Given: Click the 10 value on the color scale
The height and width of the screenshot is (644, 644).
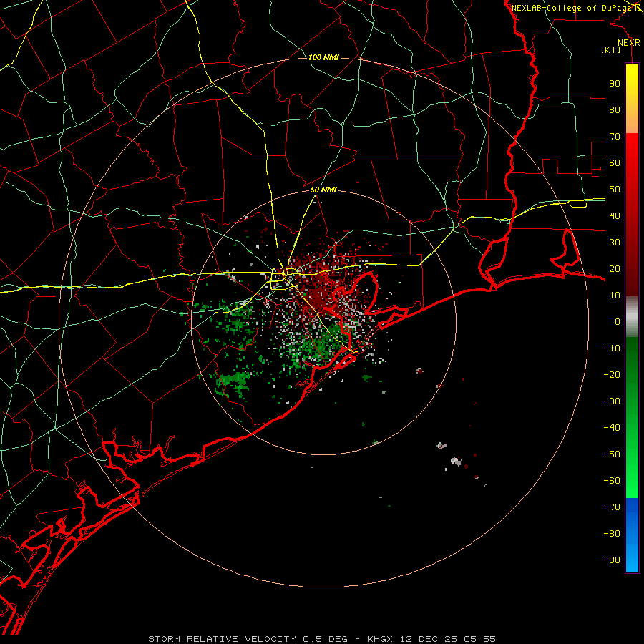Looking at the screenshot, I should [x=615, y=296].
